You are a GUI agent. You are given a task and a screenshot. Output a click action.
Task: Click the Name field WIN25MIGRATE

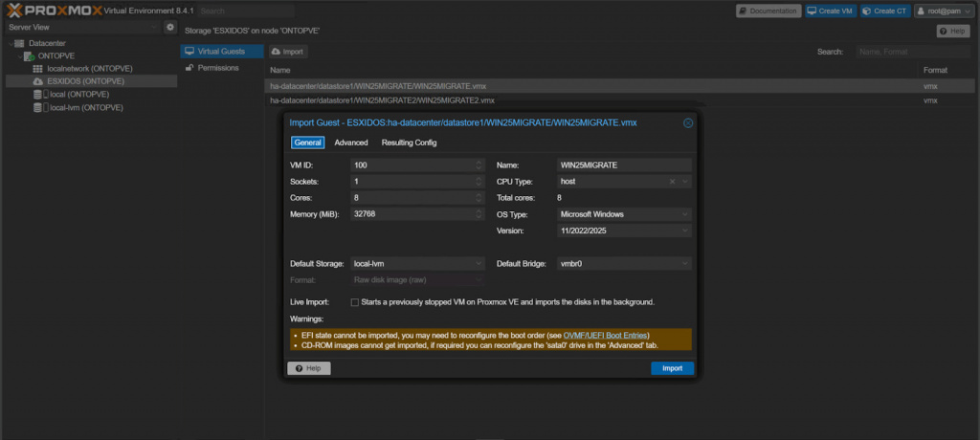click(624, 165)
